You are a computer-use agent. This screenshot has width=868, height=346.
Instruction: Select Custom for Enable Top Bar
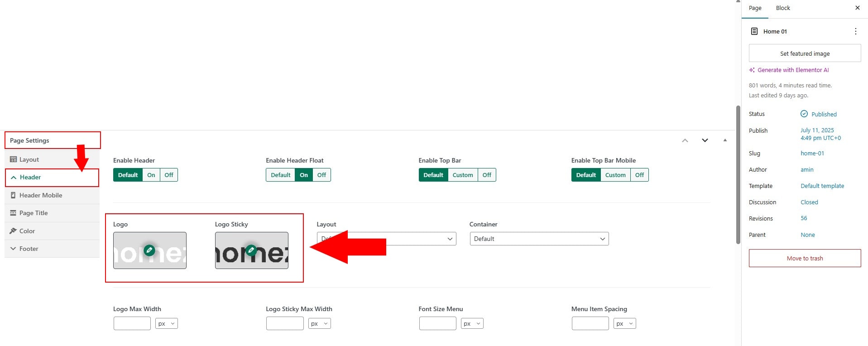(462, 175)
